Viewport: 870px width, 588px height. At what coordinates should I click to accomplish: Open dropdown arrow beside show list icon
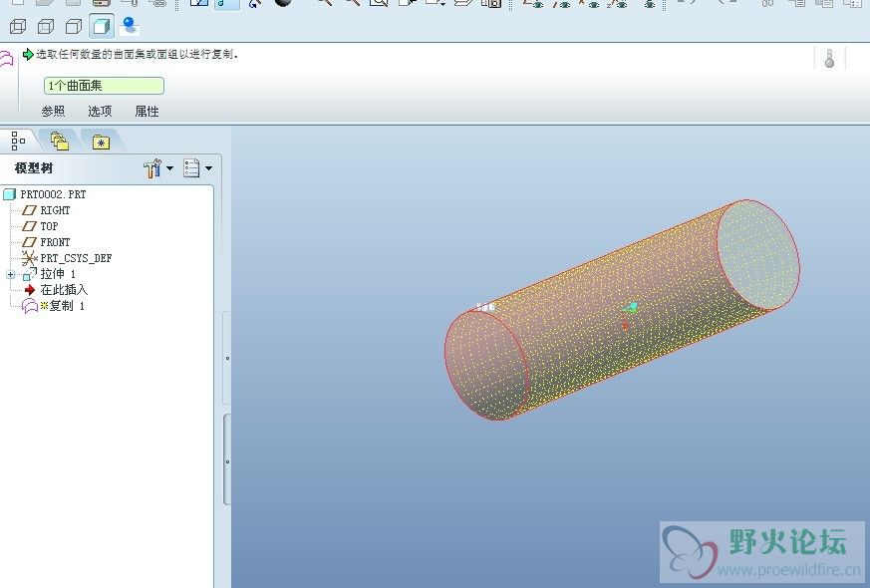click(208, 168)
